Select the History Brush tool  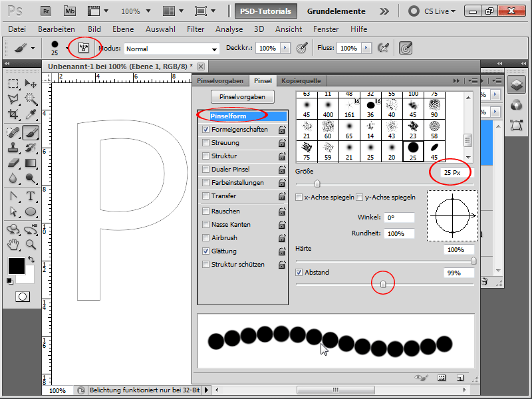tap(31, 148)
